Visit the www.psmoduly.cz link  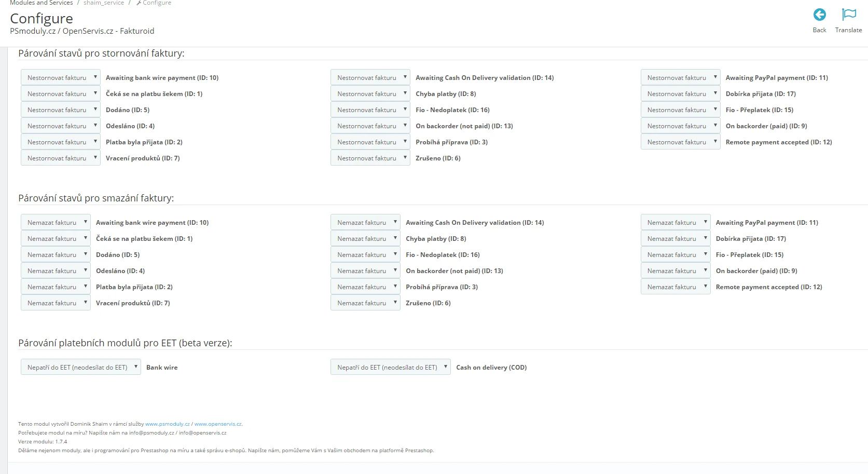tap(167, 424)
